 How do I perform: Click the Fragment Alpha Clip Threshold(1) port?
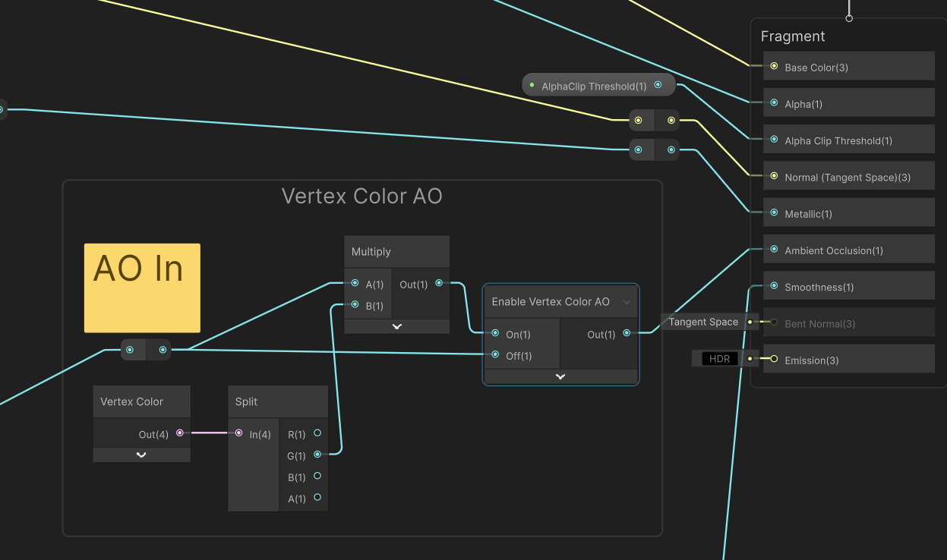coord(774,140)
